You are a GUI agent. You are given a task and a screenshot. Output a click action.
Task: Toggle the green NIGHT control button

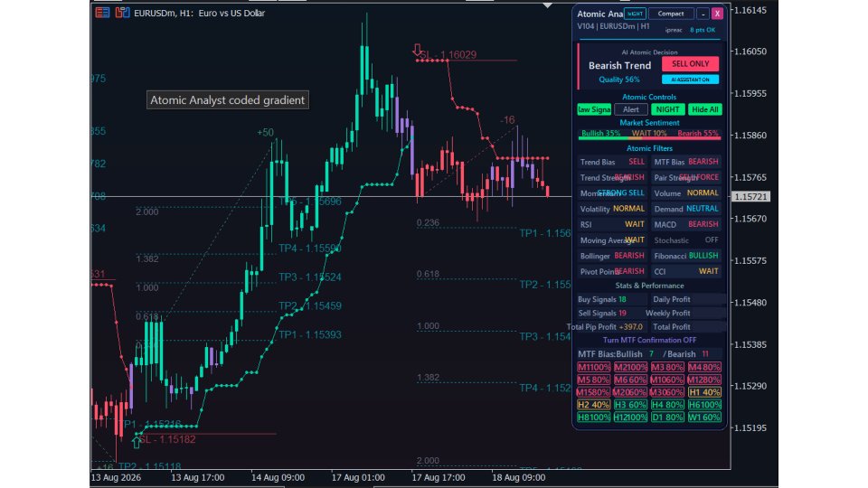tap(667, 109)
